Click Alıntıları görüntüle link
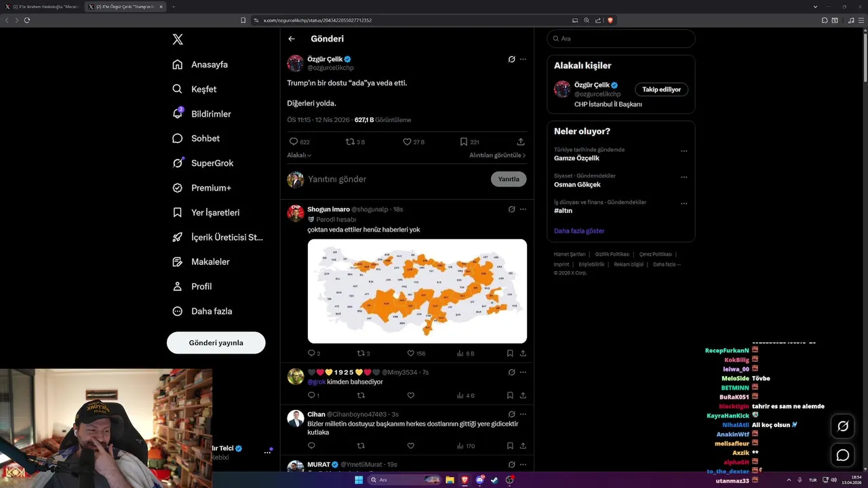This screenshot has width=868, height=488. pos(497,155)
